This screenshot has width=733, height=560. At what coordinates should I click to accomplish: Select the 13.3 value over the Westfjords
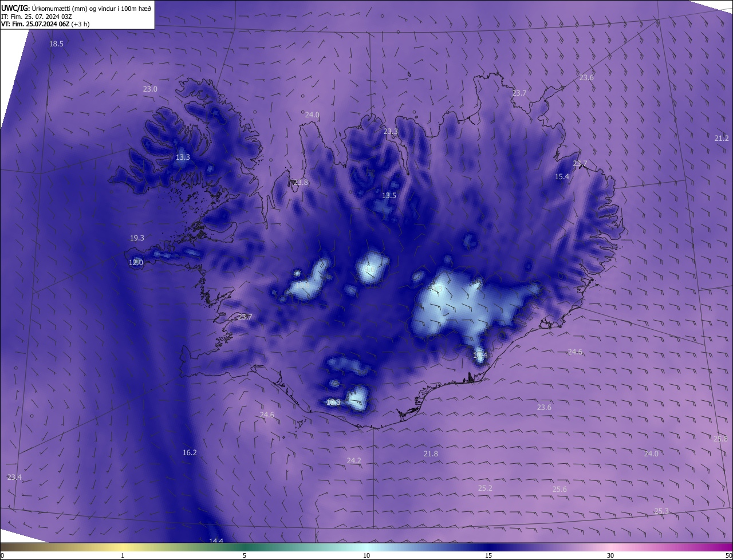click(183, 157)
